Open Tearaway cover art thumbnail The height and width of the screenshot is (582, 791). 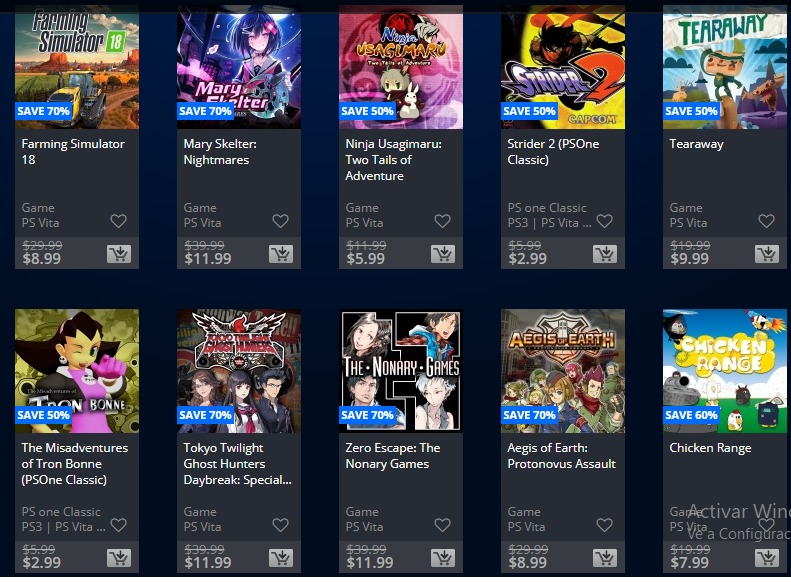[x=724, y=67]
